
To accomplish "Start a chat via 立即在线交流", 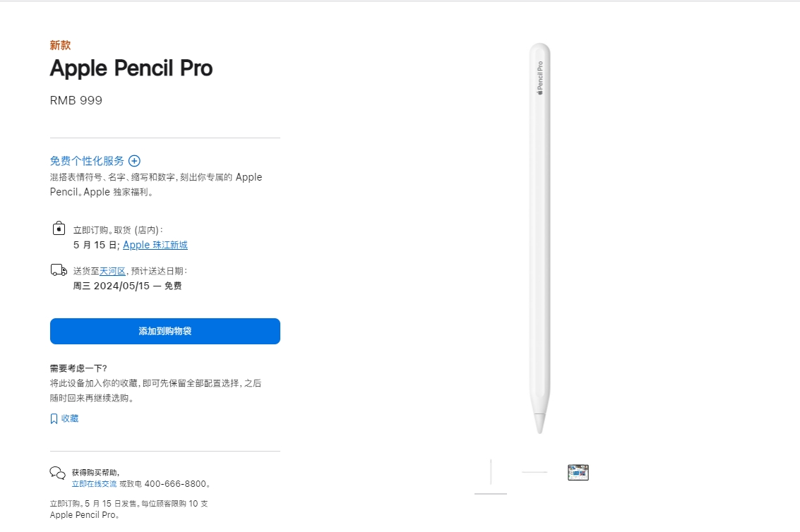I will (x=94, y=484).
